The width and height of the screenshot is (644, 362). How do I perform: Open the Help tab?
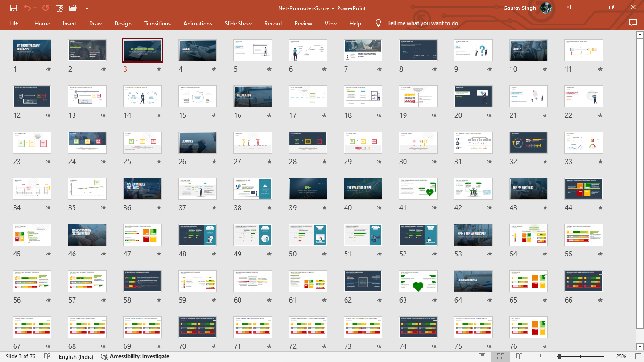click(355, 23)
